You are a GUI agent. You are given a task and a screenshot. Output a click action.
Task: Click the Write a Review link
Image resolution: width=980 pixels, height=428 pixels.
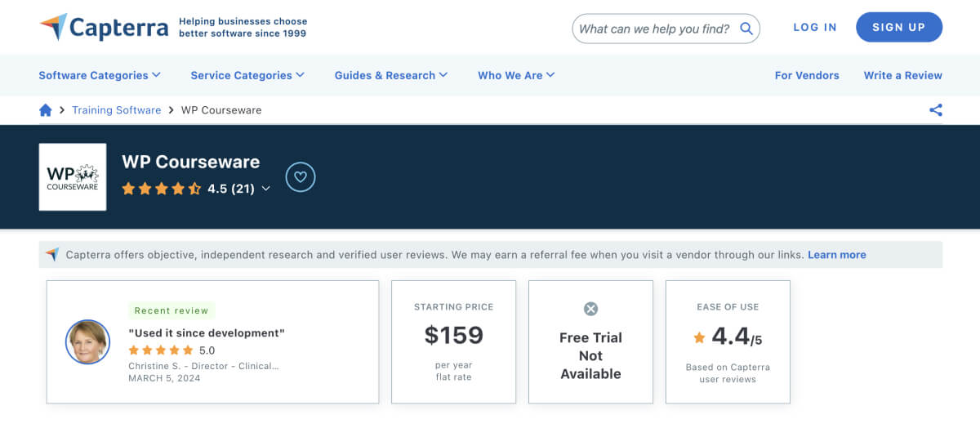click(903, 75)
